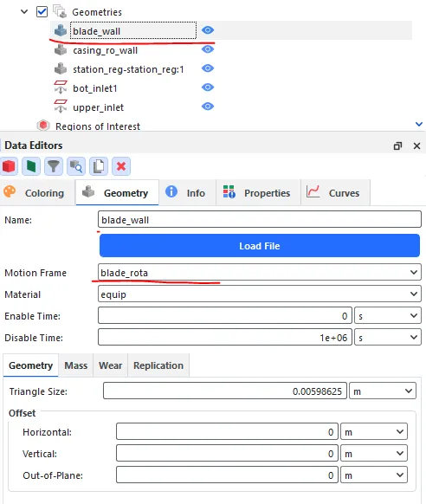The width and height of the screenshot is (426, 504).
Task: Click the green flag-shaped toolbar icon
Action: pyautogui.click(x=31, y=166)
